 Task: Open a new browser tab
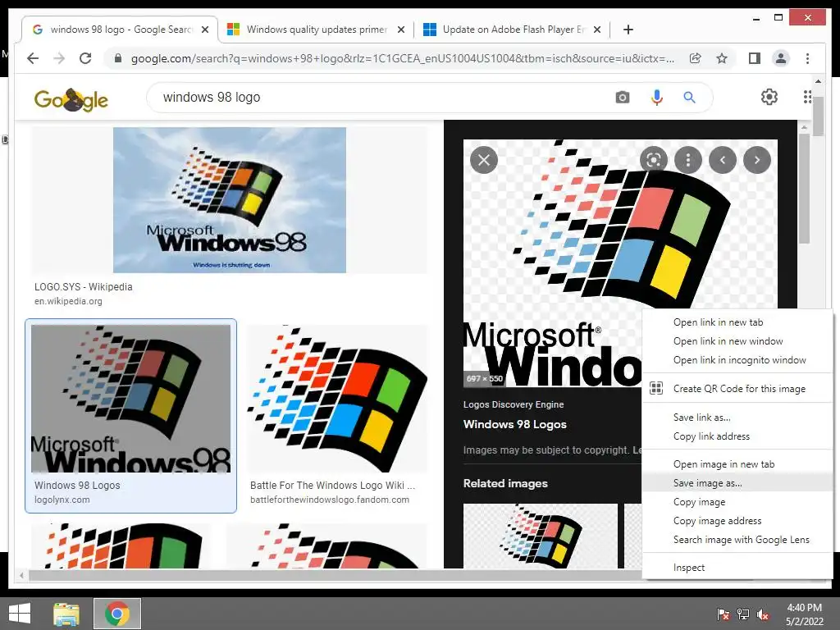[x=628, y=30]
